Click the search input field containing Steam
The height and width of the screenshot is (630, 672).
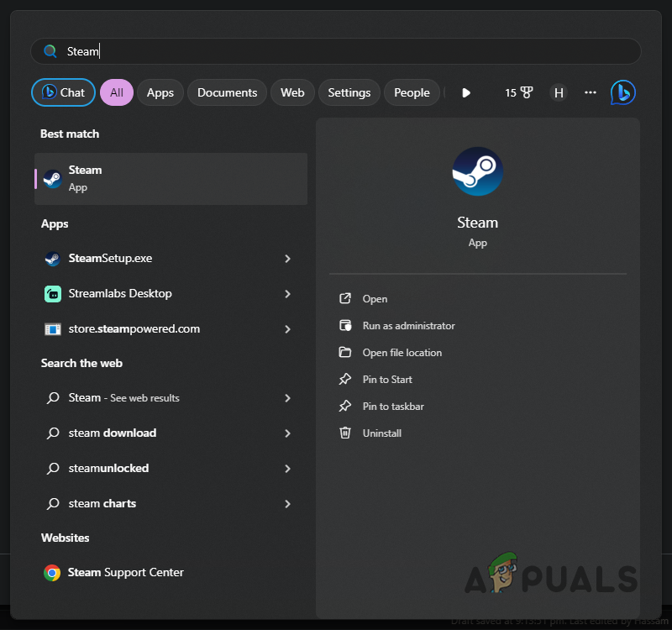click(x=335, y=51)
